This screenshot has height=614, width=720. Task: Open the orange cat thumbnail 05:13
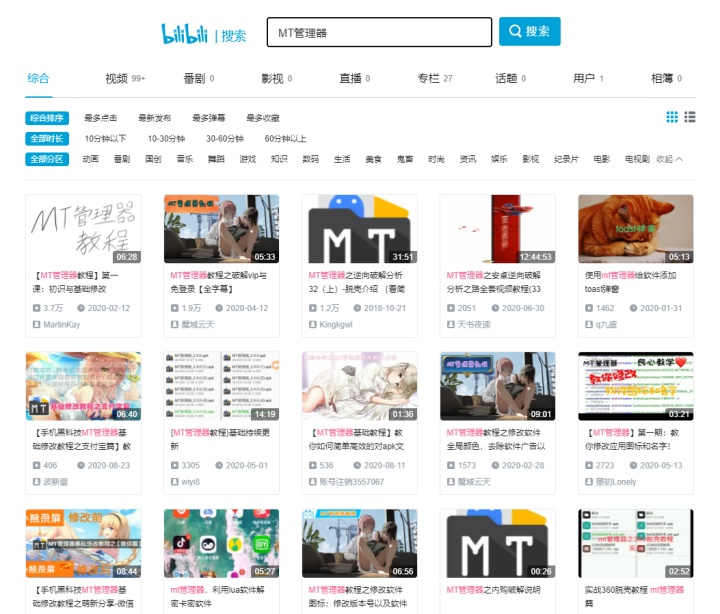(x=636, y=229)
